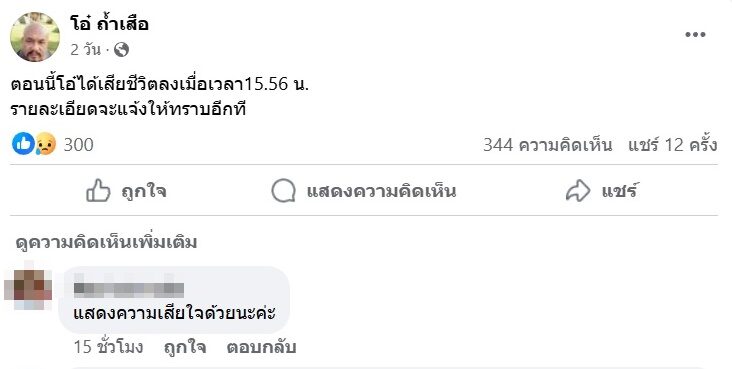Click the share arrow icon
The image size is (732, 369).
(x=578, y=191)
